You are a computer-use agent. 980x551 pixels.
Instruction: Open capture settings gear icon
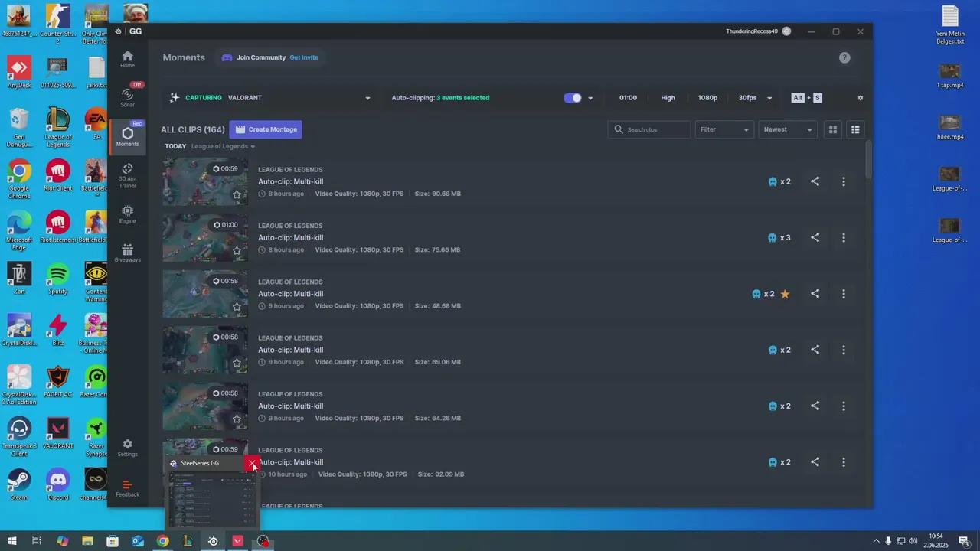(860, 98)
